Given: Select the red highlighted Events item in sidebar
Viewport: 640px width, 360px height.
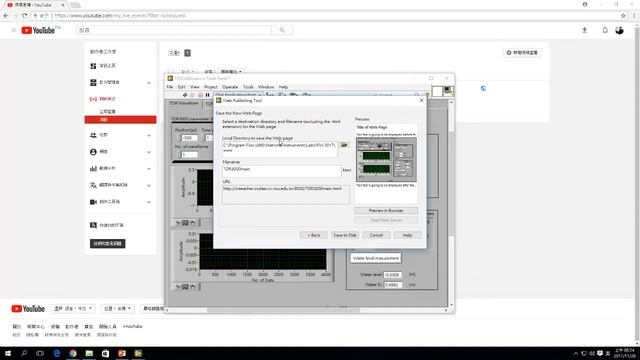Looking at the screenshot, I should (120, 120).
